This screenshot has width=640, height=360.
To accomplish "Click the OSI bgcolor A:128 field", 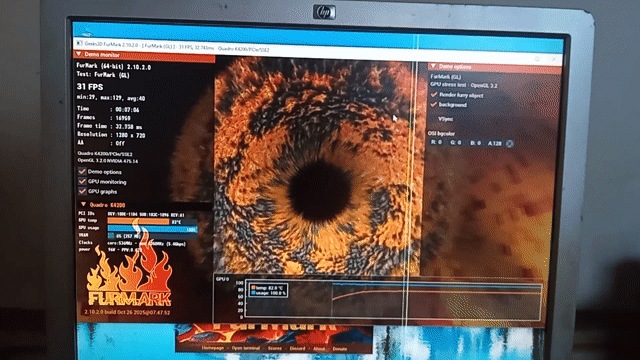I will click(495, 144).
